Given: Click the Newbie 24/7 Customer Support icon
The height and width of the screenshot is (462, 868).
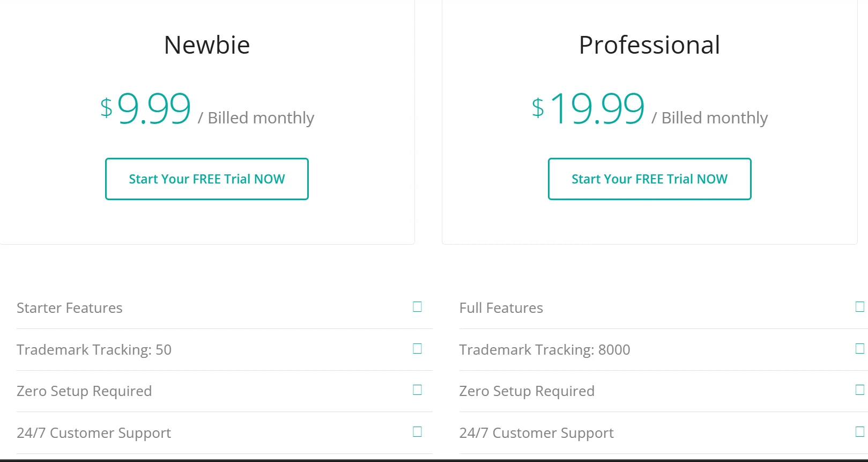Looking at the screenshot, I should point(417,432).
